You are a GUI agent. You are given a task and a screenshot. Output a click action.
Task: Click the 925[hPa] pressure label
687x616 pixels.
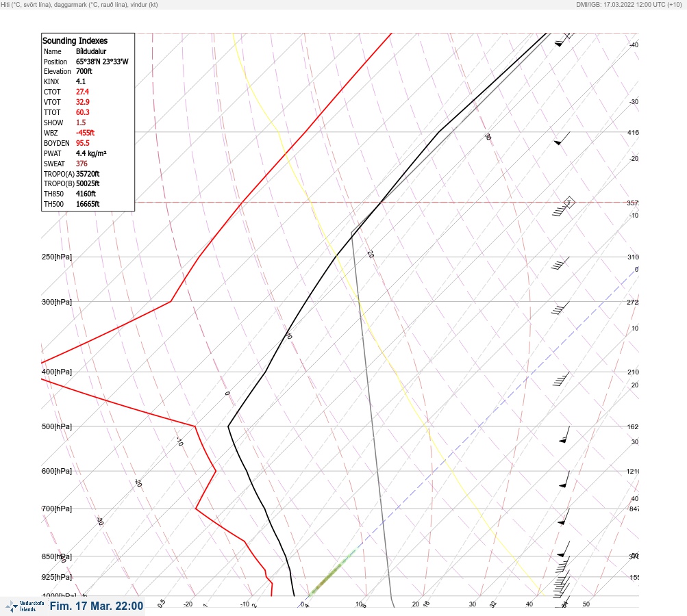pos(57,577)
